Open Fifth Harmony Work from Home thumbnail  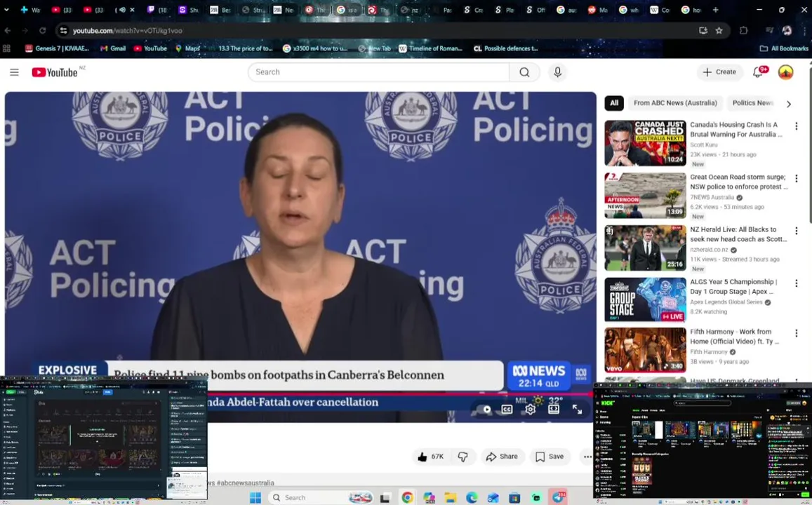(x=645, y=350)
